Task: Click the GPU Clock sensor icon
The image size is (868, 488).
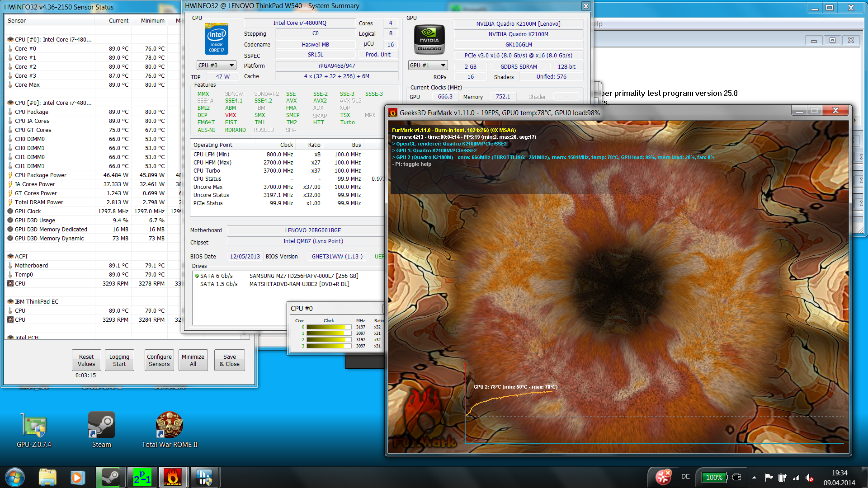Action: pos(10,211)
